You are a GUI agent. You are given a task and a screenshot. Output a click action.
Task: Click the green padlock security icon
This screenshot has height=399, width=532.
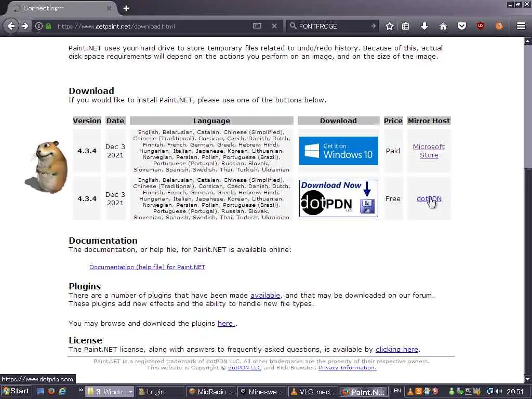coord(48,26)
